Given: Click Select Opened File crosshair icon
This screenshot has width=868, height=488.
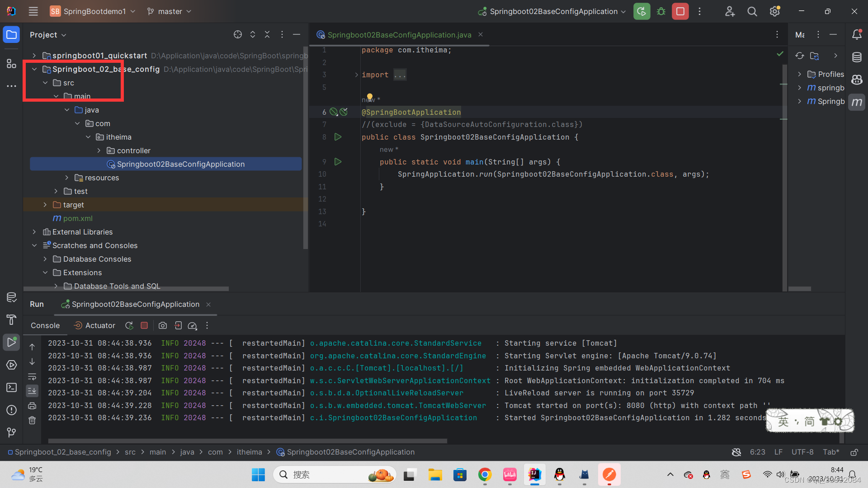Looking at the screenshot, I should [238, 34].
